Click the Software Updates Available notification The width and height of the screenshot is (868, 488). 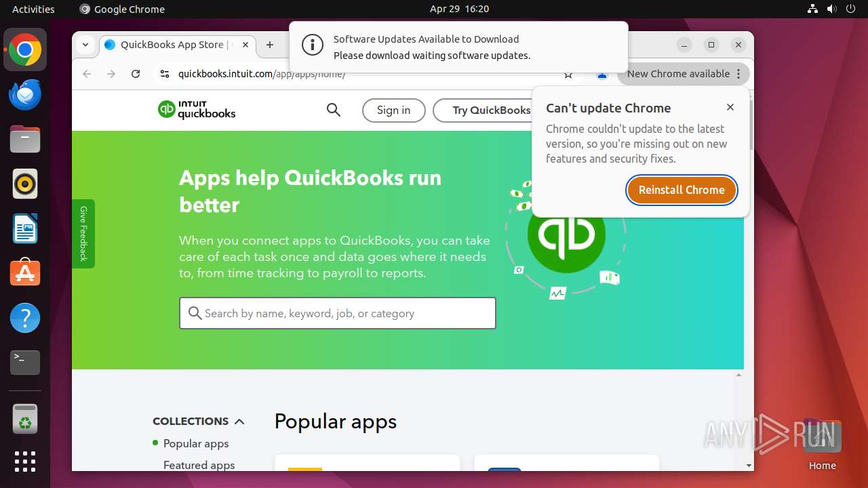pos(458,47)
